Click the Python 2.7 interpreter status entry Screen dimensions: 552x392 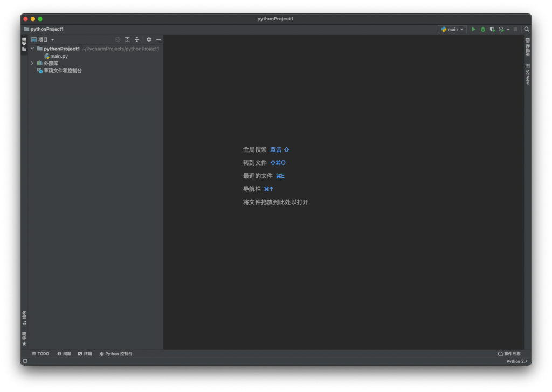pos(517,361)
